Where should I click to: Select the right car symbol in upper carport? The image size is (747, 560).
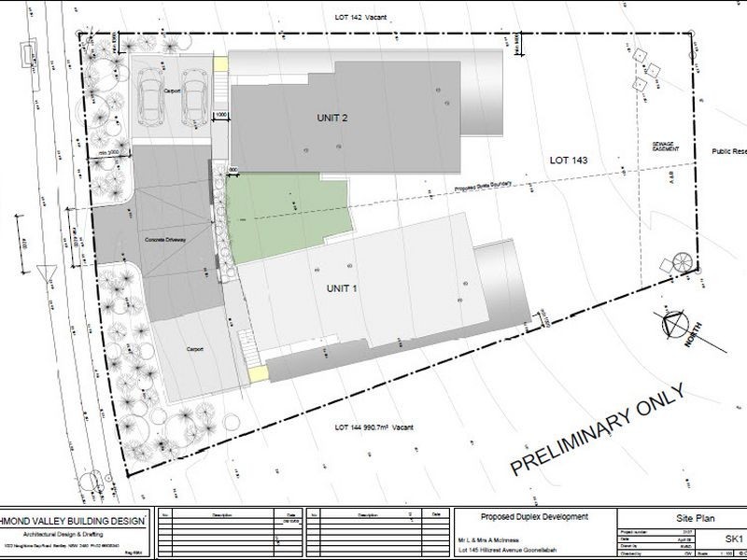(x=194, y=99)
